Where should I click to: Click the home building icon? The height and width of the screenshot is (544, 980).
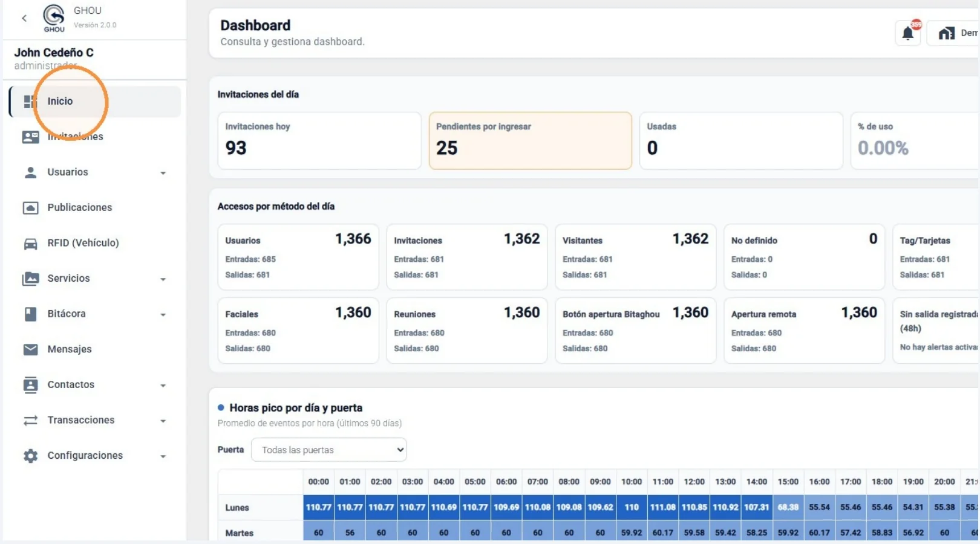pos(946,33)
